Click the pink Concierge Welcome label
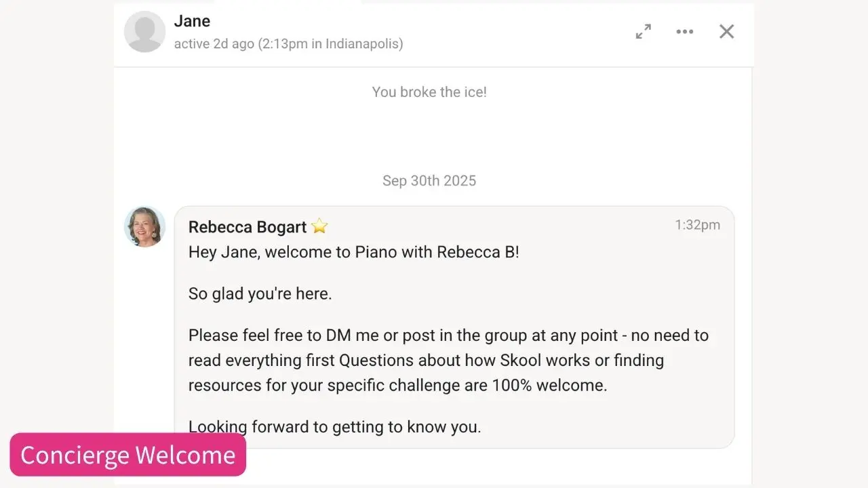This screenshot has width=868, height=488. (x=128, y=455)
